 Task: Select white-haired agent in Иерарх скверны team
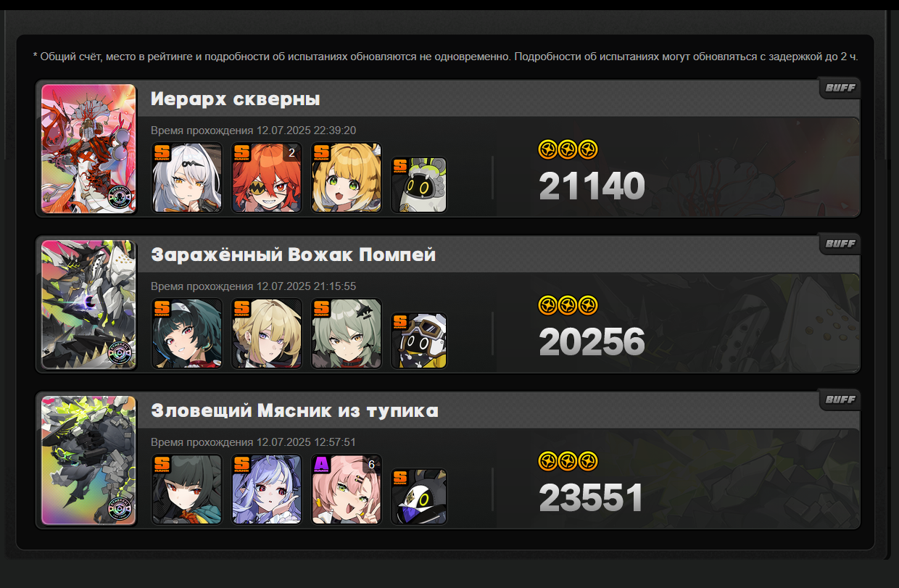[x=187, y=178]
